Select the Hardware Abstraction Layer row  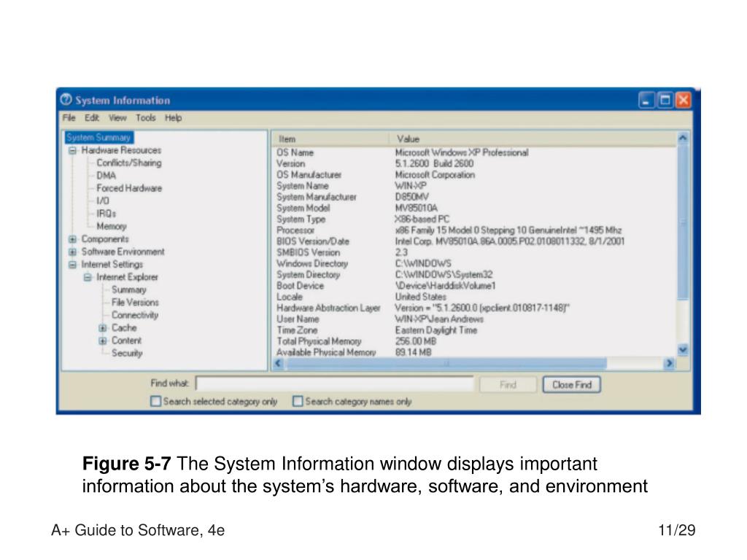[474, 308]
